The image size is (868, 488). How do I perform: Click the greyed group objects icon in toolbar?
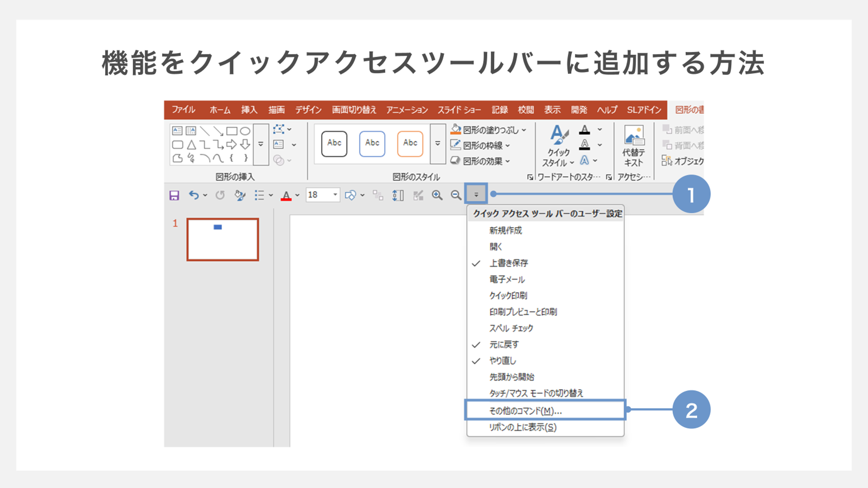coord(378,195)
